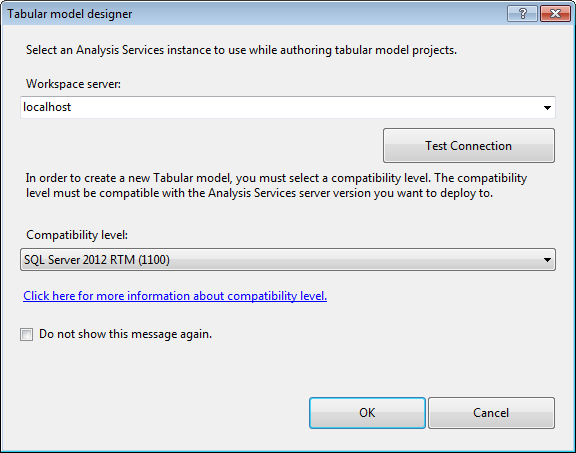The image size is (576, 453).
Task: Click the 'Tabular model designer' title bar text
Action: [x=69, y=14]
